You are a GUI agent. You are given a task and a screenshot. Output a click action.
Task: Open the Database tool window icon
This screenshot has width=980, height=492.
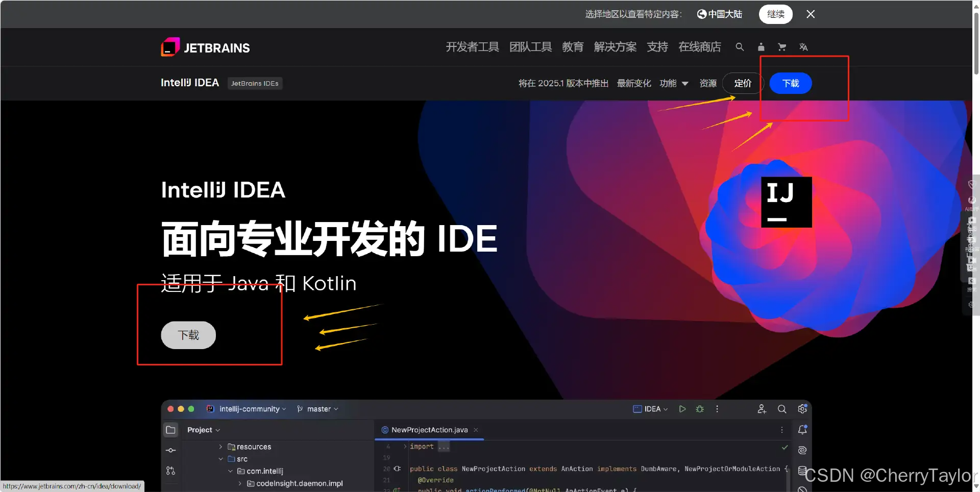[801, 471]
